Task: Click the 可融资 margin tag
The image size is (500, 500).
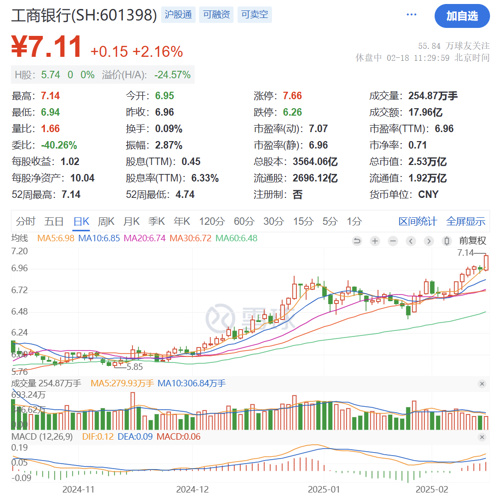Action: pyautogui.click(x=216, y=15)
